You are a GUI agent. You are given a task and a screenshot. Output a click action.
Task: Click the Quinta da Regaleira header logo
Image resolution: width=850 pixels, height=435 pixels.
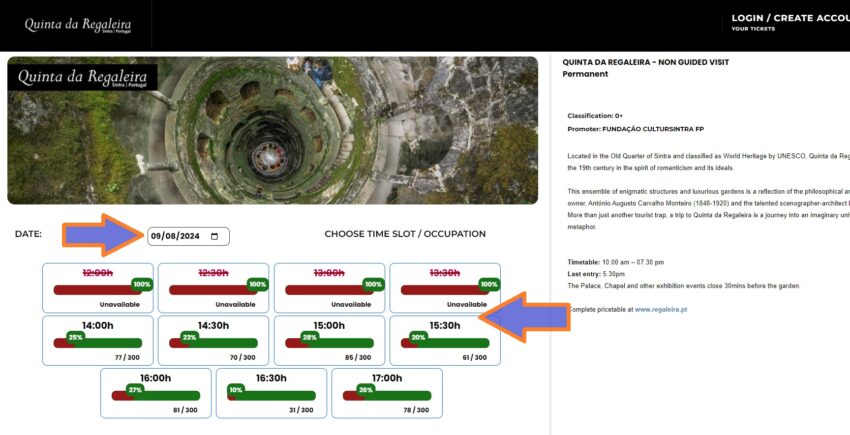pos(78,25)
